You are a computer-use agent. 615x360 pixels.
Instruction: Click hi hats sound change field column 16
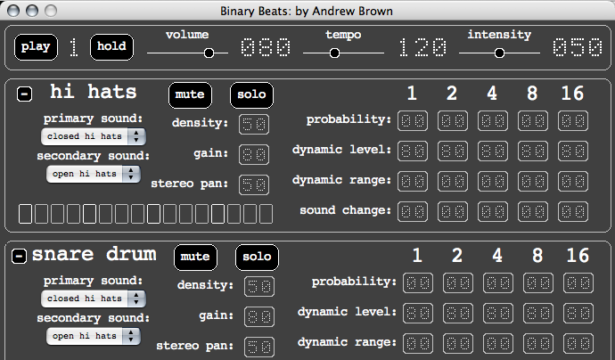click(573, 211)
